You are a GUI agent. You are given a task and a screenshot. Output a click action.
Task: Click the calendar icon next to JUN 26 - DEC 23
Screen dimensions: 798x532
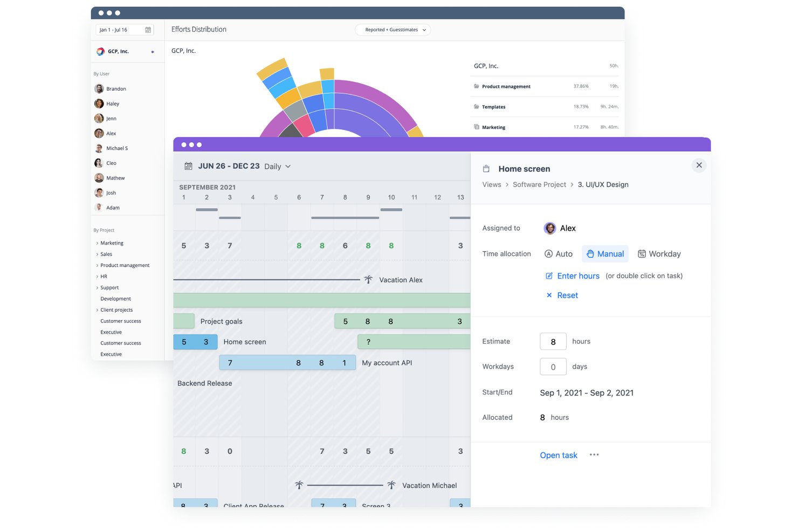pyautogui.click(x=188, y=166)
